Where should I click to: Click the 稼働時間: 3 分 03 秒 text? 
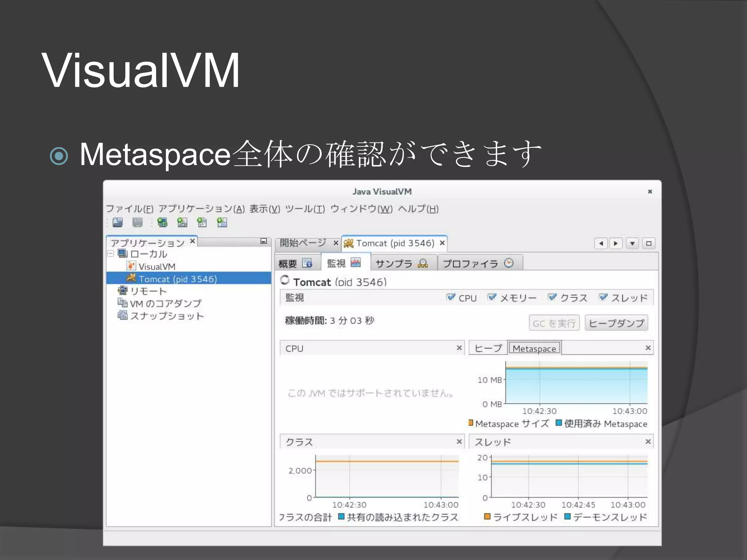pyautogui.click(x=330, y=320)
